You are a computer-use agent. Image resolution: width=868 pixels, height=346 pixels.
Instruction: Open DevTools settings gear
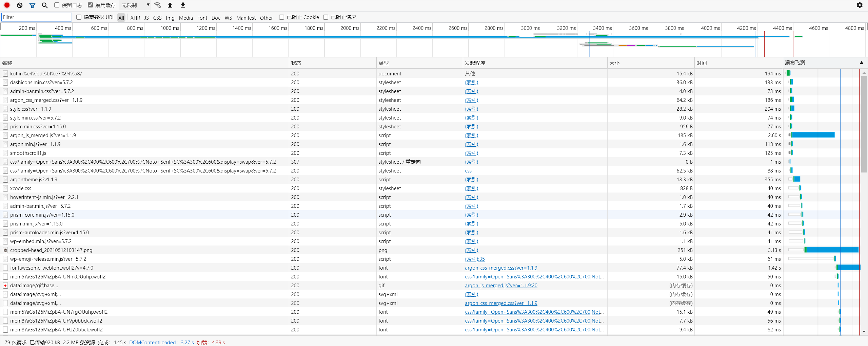click(x=860, y=5)
